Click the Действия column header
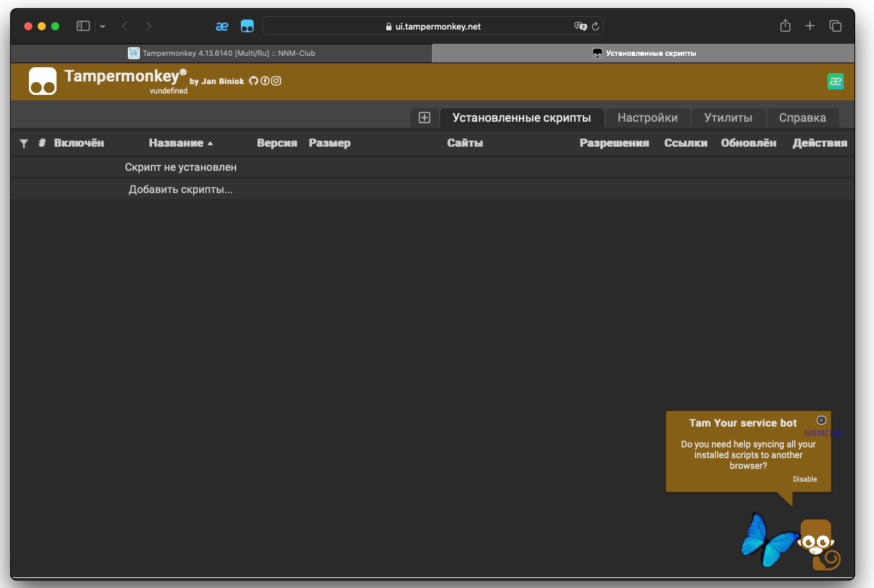The width and height of the screenshot is (874, 588). 820,143
